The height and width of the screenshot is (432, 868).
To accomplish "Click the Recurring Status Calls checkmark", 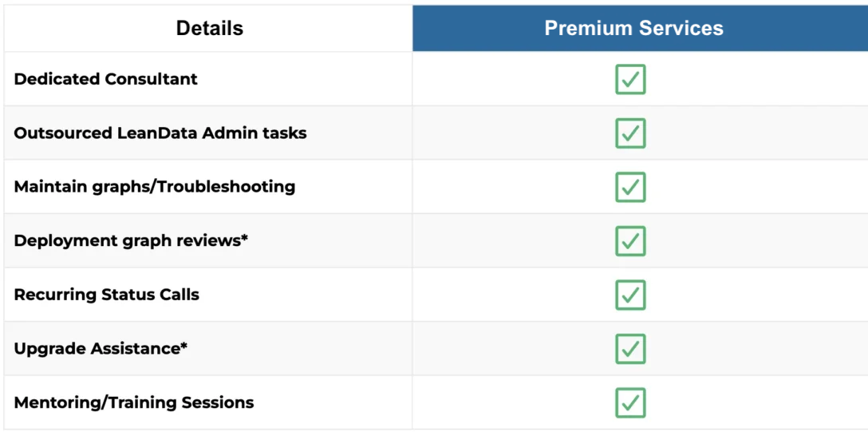I will [630, 295].
